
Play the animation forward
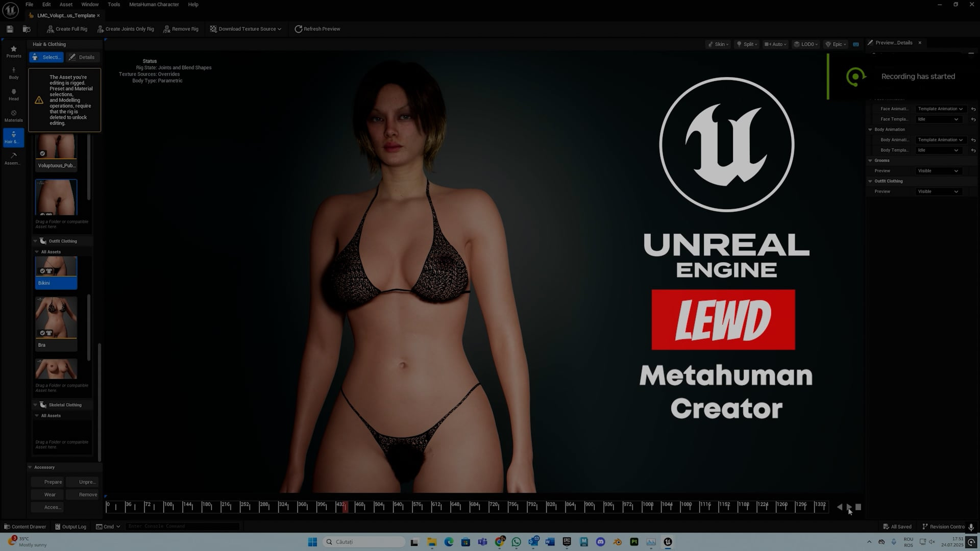(849, 507)
